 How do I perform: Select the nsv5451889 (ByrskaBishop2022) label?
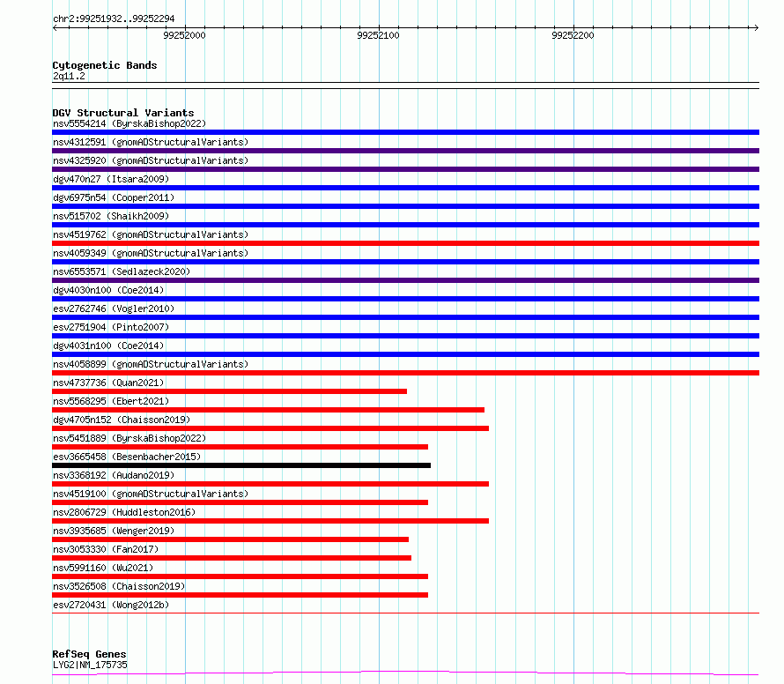click(129, 438)
